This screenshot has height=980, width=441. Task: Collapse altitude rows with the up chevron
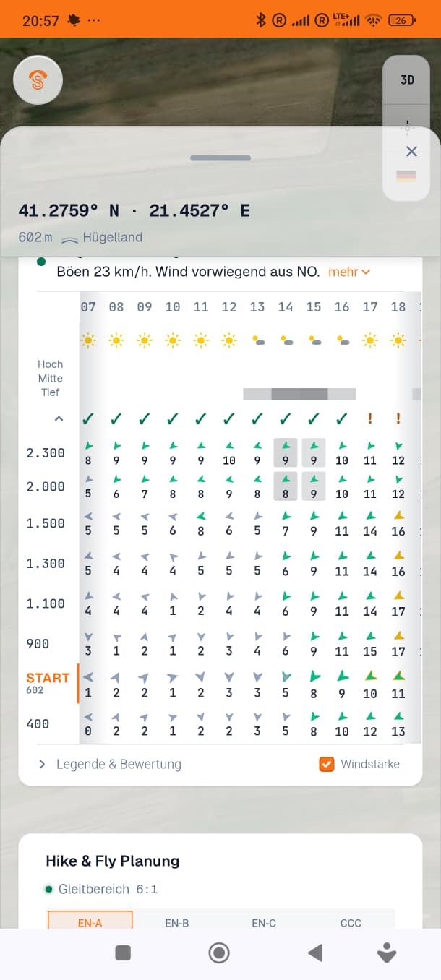tap(59, 419)
